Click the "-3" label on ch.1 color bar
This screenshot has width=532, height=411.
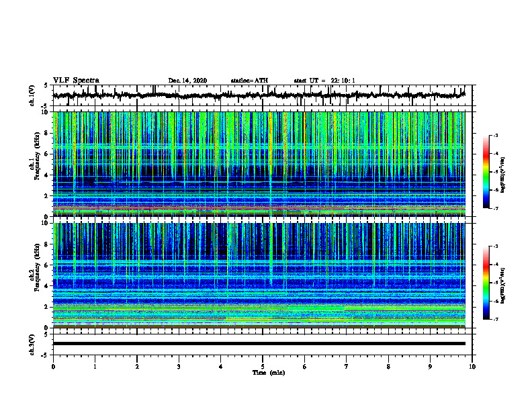495,136
